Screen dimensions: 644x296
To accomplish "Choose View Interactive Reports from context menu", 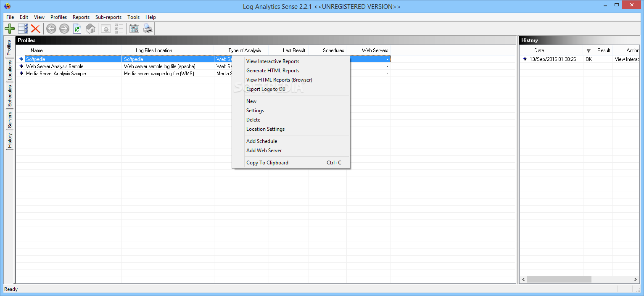I will pos(291,61).
